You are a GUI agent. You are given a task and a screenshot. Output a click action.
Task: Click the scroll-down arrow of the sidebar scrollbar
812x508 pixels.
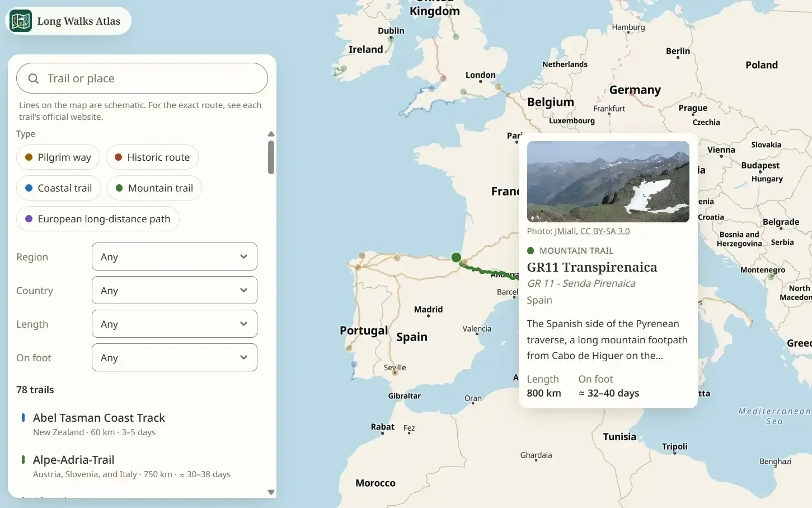(x=271, y=492)
